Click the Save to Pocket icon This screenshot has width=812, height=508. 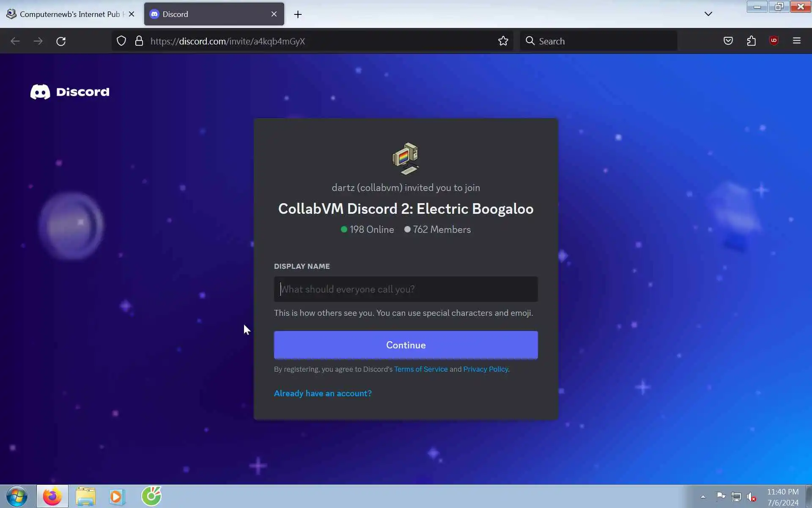click(x=728, y=41)
